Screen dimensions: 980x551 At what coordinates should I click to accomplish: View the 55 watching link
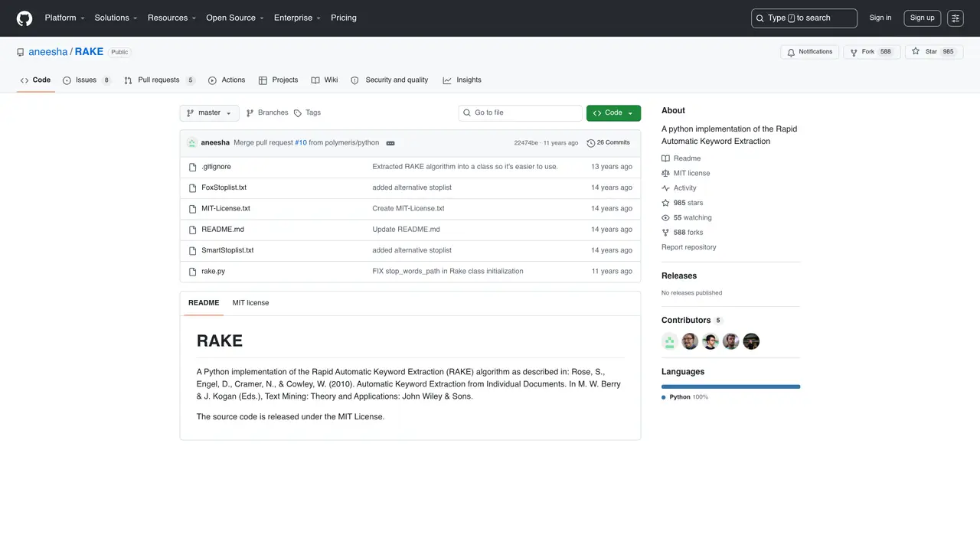click(687, 218)
